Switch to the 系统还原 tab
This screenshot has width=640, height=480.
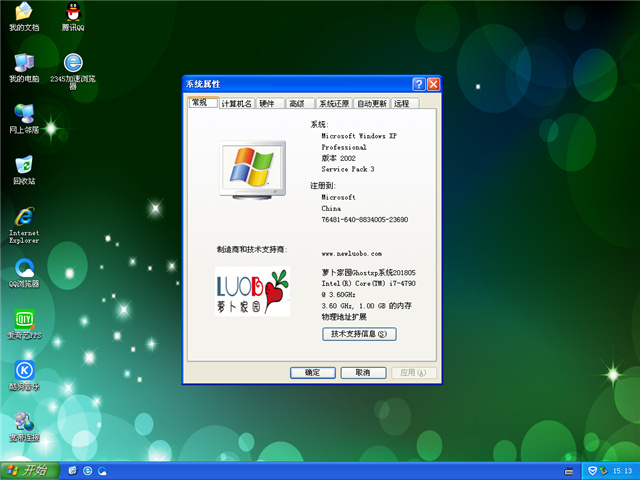click(x=334, y=103)
